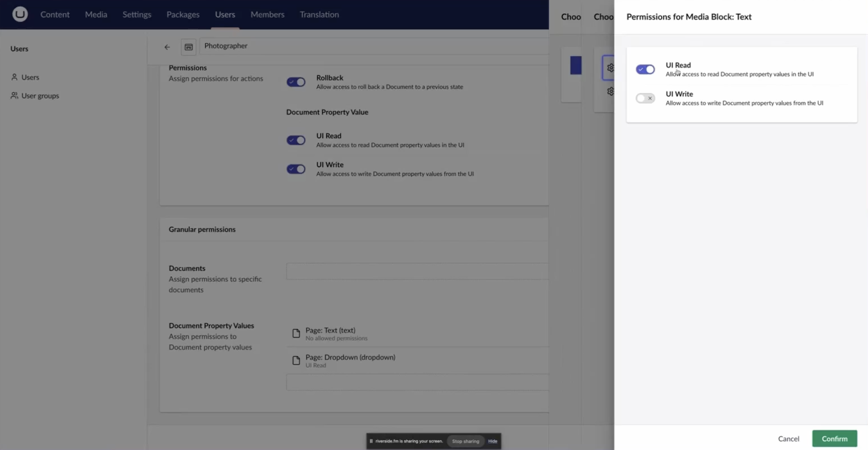Switch to the Media section
The height and width of the screenshot is (450, 868).
tap(96, 14)
